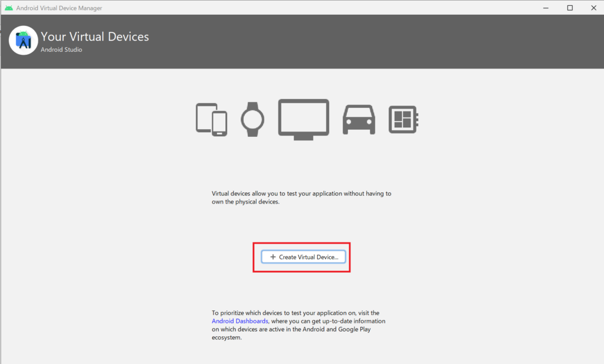This screenshot has height=364, width=604.
Task: Click the Android Studio subtitle text
Action: [x=61, y=50]
